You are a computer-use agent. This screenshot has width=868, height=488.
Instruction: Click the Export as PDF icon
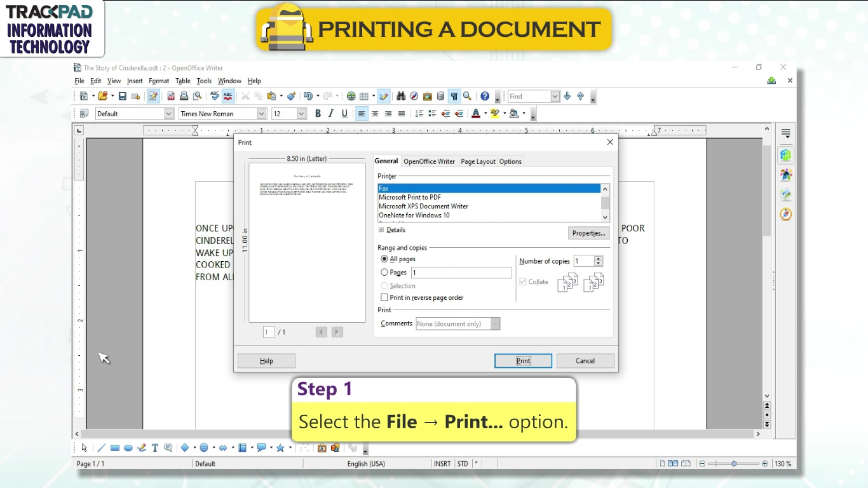pyautogui.click(x=171, y=97)
